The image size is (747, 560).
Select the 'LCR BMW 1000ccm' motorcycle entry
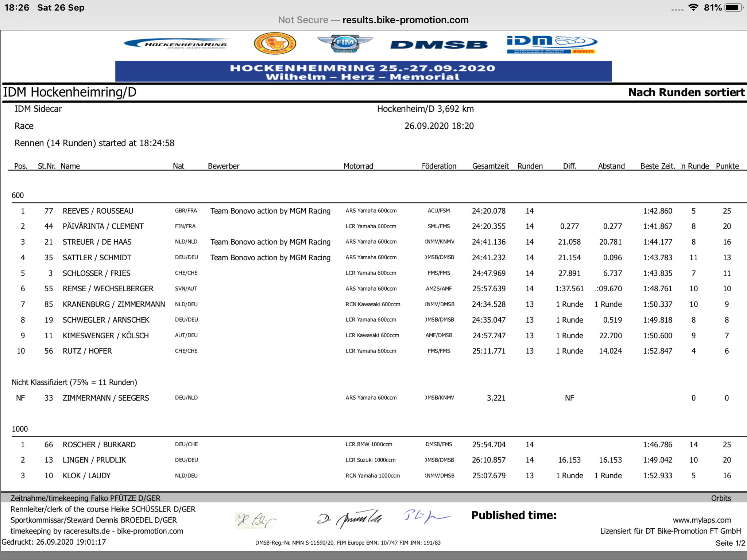pos(369,444)
